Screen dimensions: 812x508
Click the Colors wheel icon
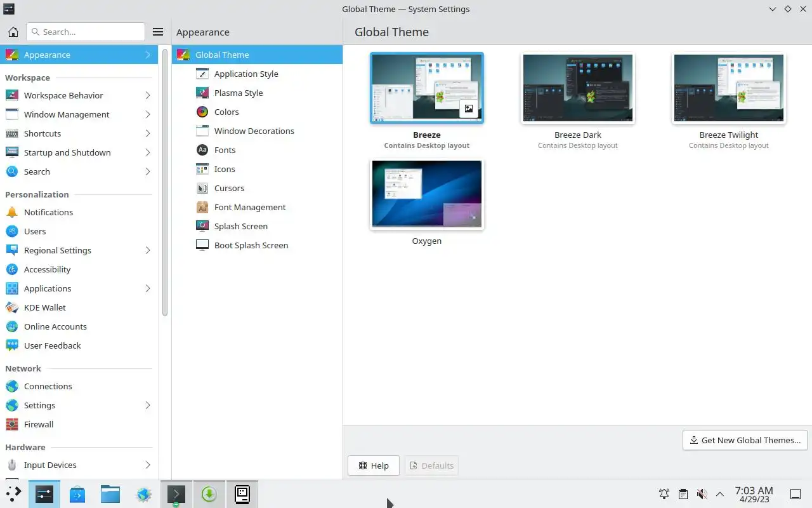tap(202, 112)
